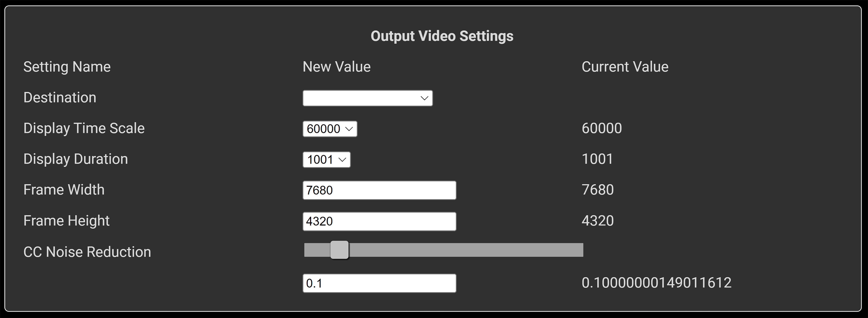
Task: Click the Current Value column header
Action: tap(625, 67)
